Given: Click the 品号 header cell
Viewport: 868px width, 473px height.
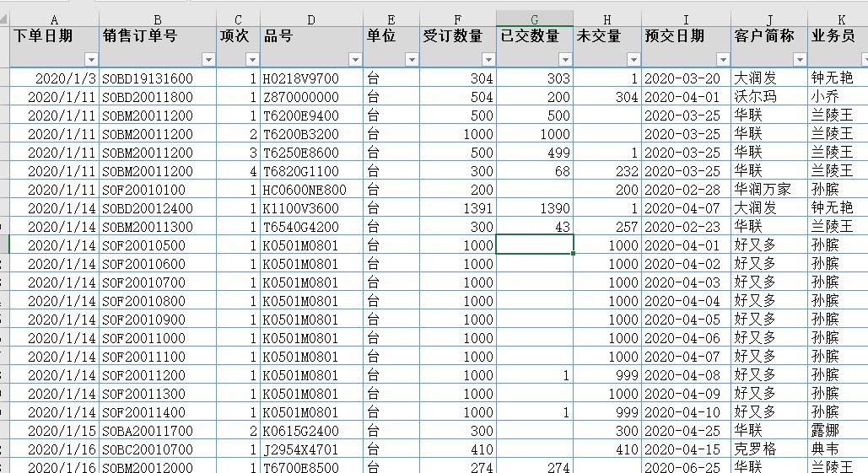Looking at the screenshot, I should click(x=311, y=46).
